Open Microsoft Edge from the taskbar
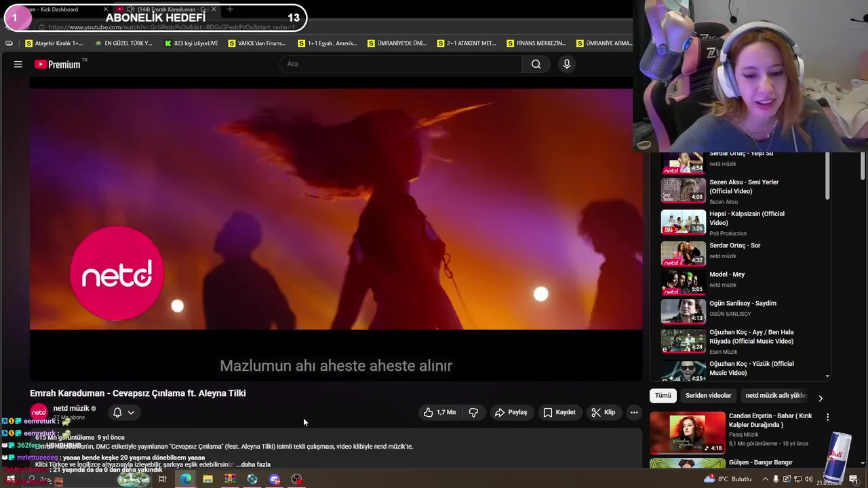This screenshot has width=868, height=488. coord(185,479)
